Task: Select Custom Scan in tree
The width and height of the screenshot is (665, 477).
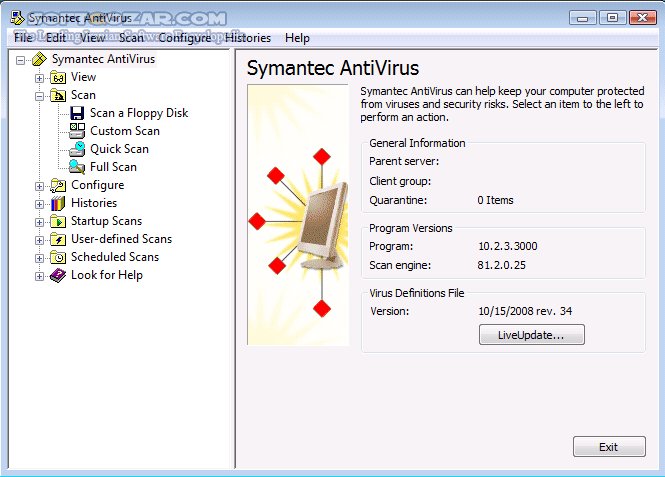Action: 125,131
